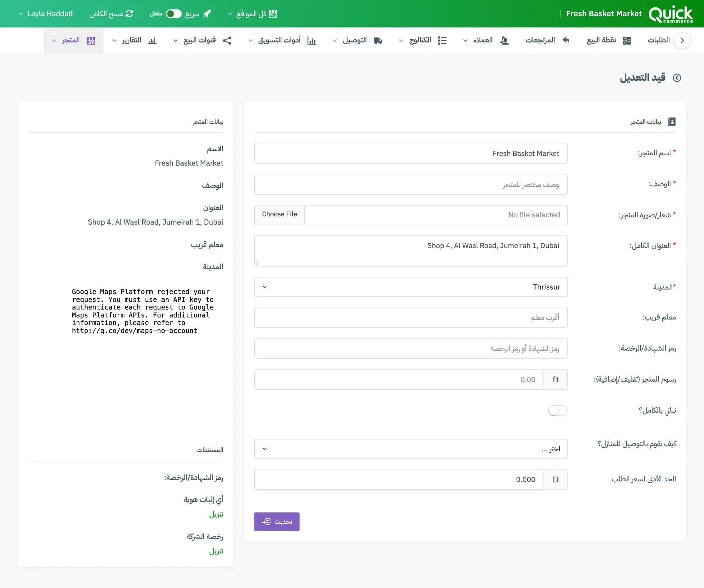Viewport: 704px width, 588px height.
Task: Click the contact book icon beside بيانات المتجر
Action: [x=672, y=121]
